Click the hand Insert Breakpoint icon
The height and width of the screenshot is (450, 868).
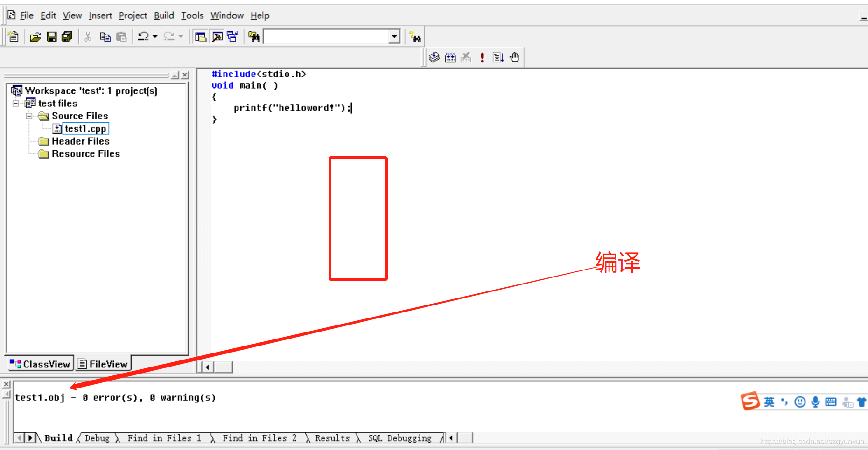pyautogui.click(x=514, y=57)
